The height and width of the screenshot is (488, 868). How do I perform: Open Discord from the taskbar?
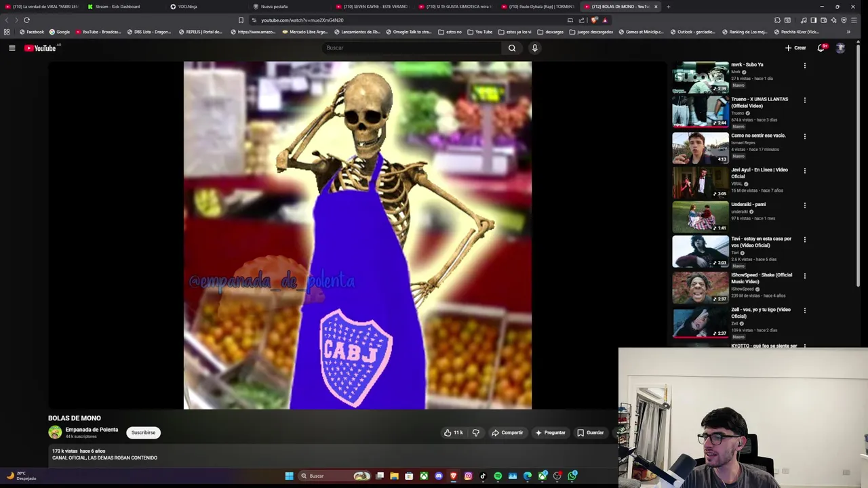pyautogui.click(x=439, y=476)
